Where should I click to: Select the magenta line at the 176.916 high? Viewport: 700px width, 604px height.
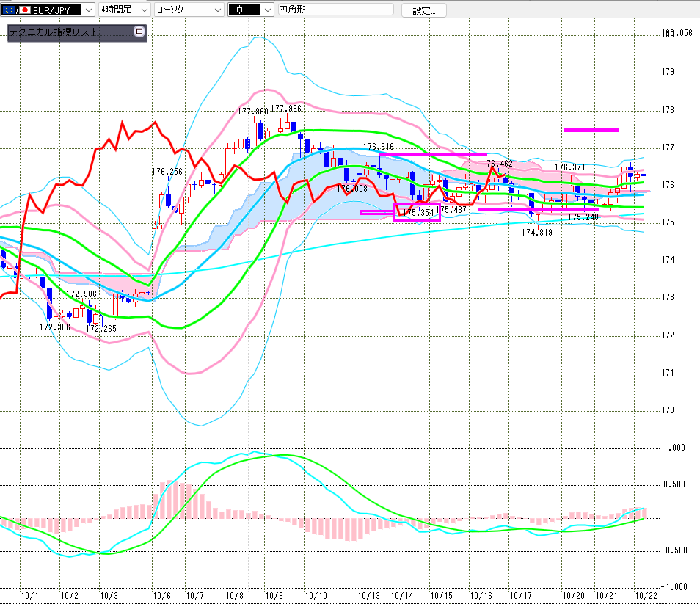pos(433,155)
